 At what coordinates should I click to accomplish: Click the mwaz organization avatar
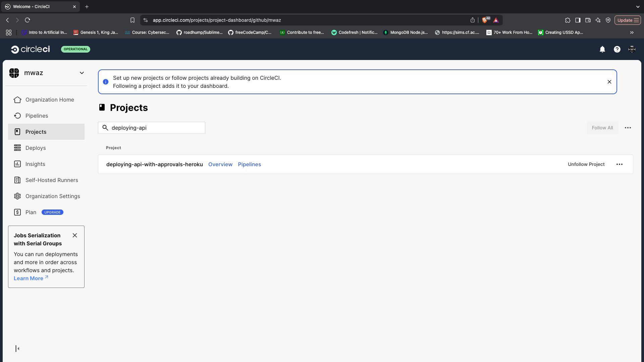(x=14, y=73)
